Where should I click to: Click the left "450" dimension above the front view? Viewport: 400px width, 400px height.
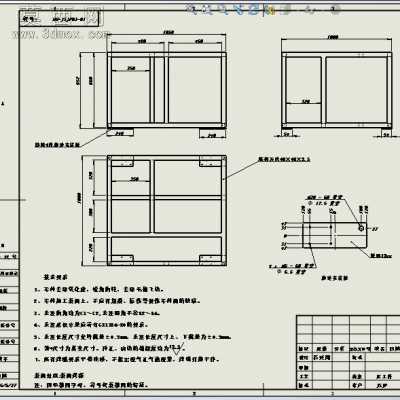tap(142, 41)
